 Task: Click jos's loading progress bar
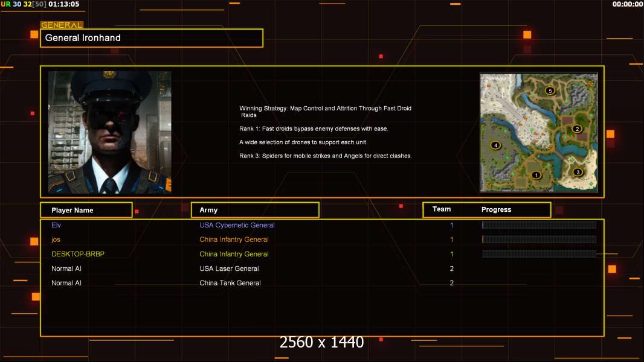539,239
